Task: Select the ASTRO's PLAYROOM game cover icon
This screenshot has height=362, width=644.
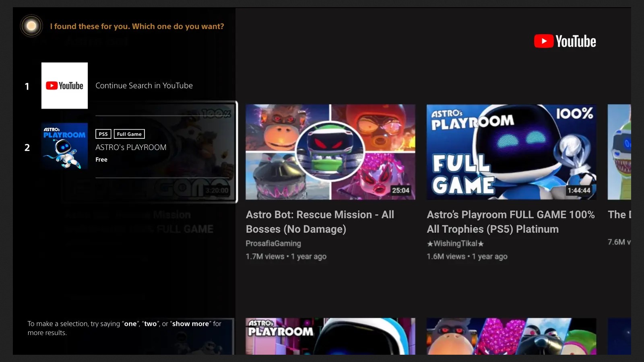Action: [x=64, y=146]
